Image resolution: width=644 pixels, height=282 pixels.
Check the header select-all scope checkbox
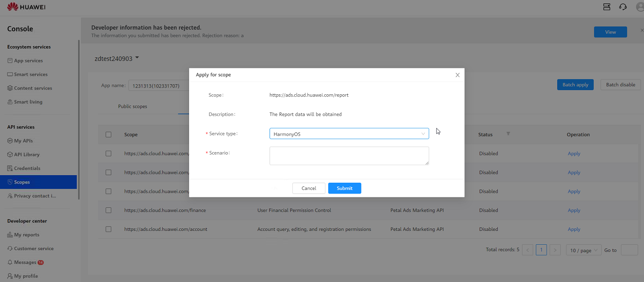click(x=109, y=135)
